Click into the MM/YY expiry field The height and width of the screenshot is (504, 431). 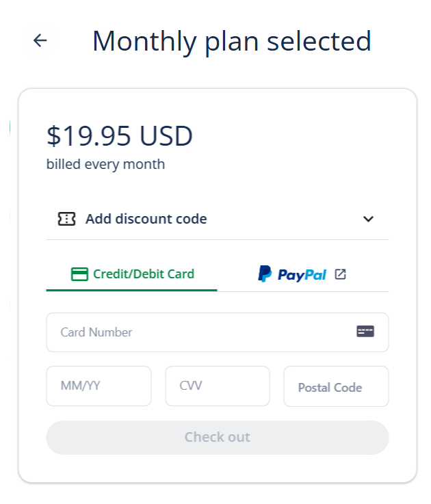99,386
